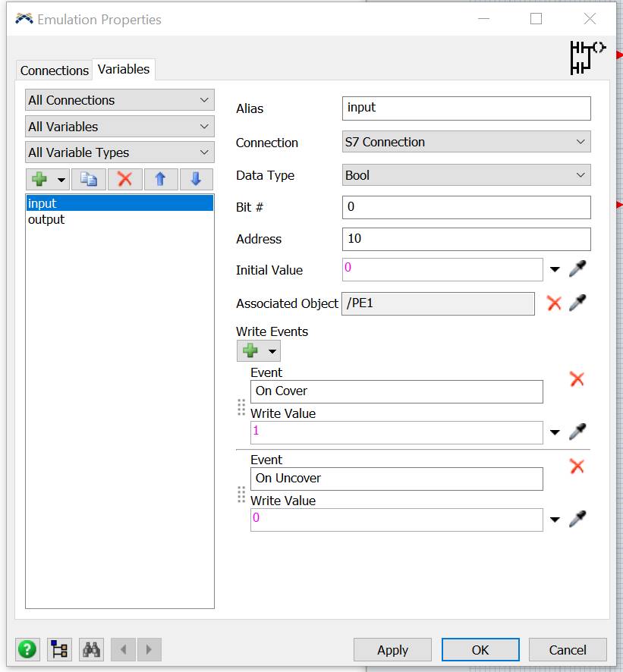The width and height of the screenshot is (623, 672).
Task: Click the Apply button
Action: pos(392,650)
